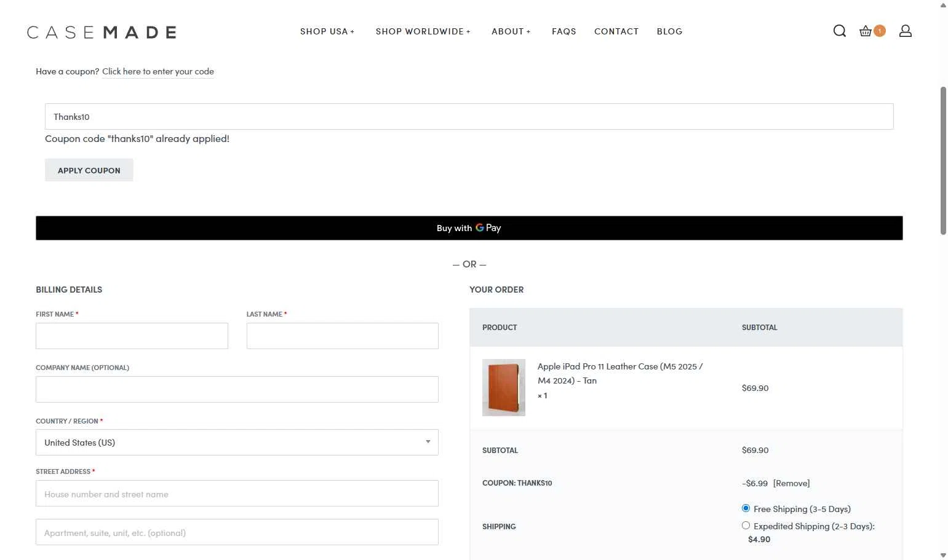Click 'Click here to enter your code' link
948x560 pixels.
[x=158, y=71]
